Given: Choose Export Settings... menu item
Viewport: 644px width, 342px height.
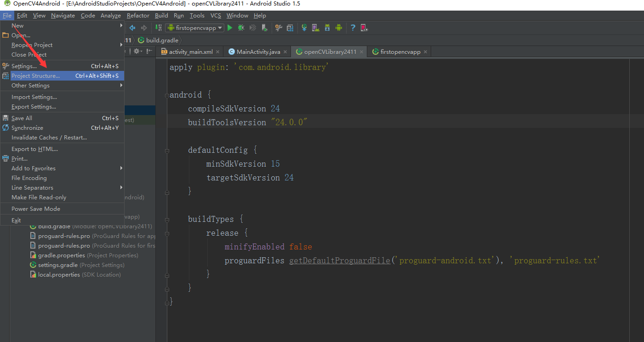Looking at the screenshot, I should [x=62, y=107].
